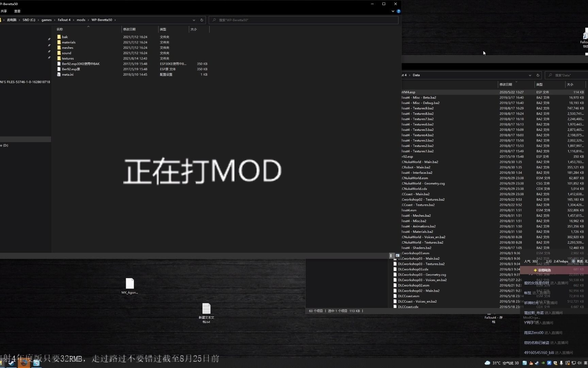Expand address history dropdown in Data window
588x368 pixels.
point(530,75)
